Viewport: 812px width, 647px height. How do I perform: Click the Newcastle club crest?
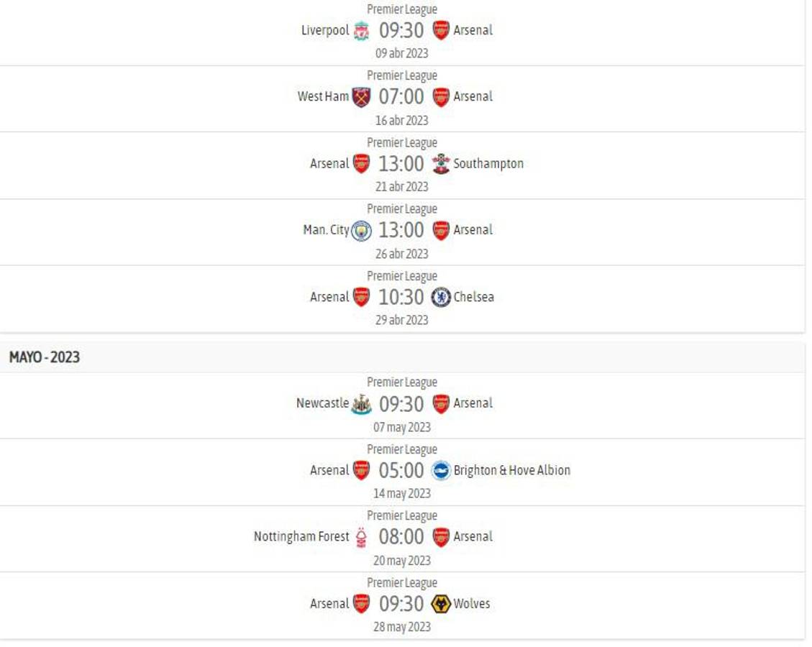coord(361,404)
